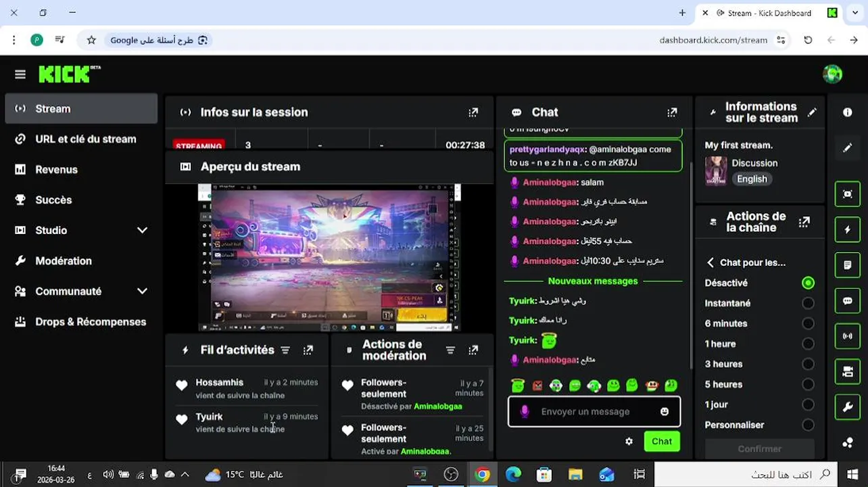Toggle the stream preview widget icon in right rail
Viewport: 868px width, 487px height.
tap(848, 194)
